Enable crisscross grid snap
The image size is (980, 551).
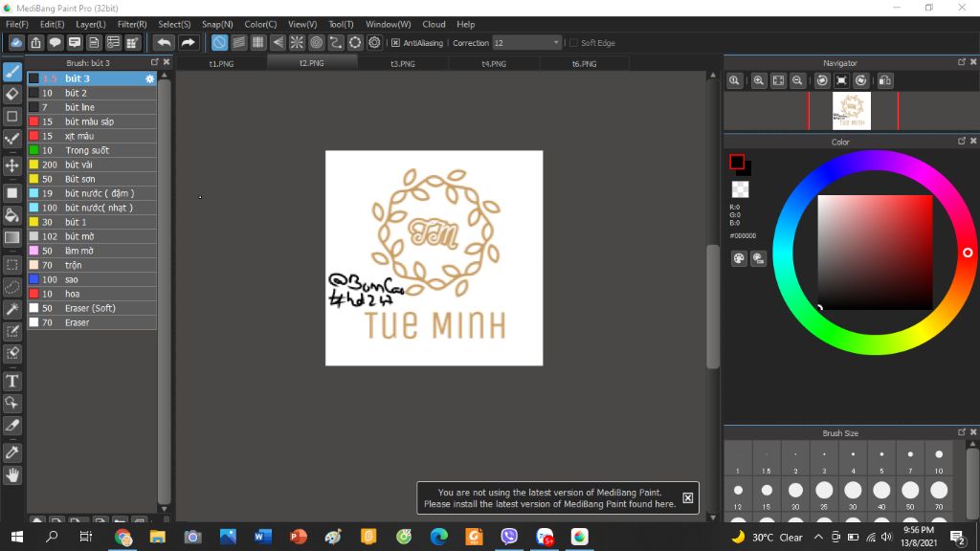click(258, 42)
